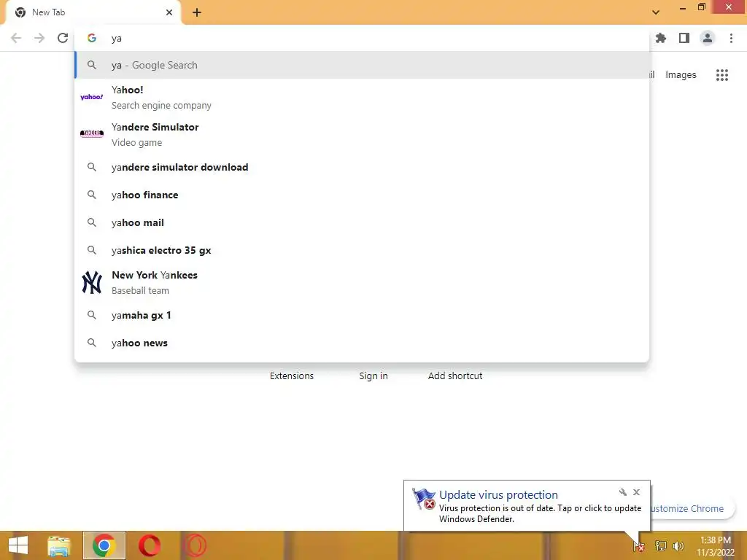
Task: Click the Google G icon in address bar
Action: click(x=92, y=38)
